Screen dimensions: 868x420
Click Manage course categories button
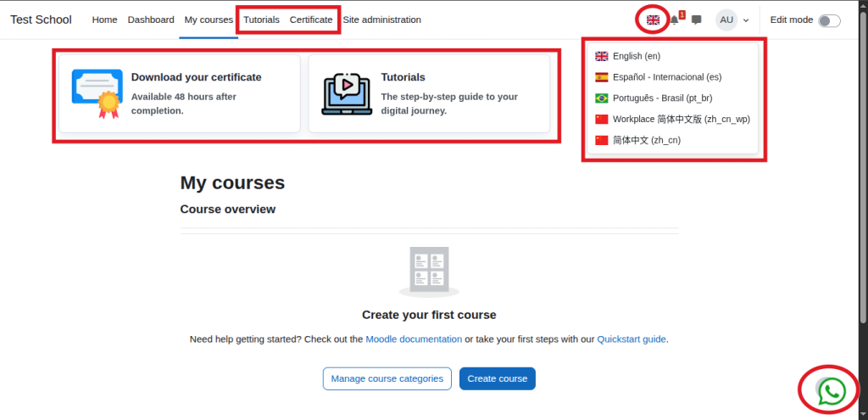coord(387,378)
